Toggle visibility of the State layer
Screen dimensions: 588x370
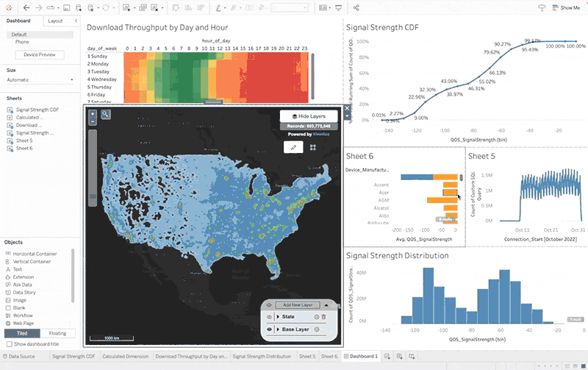(269, 316)
